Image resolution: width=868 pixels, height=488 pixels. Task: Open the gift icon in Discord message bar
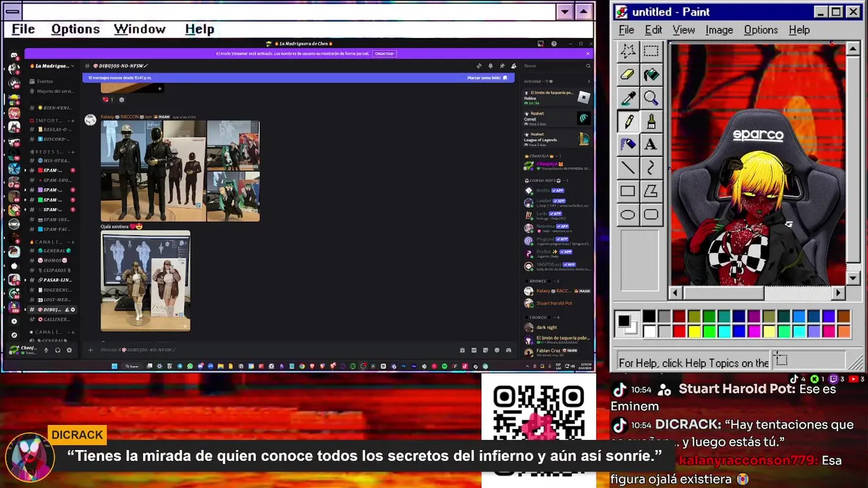462,350
